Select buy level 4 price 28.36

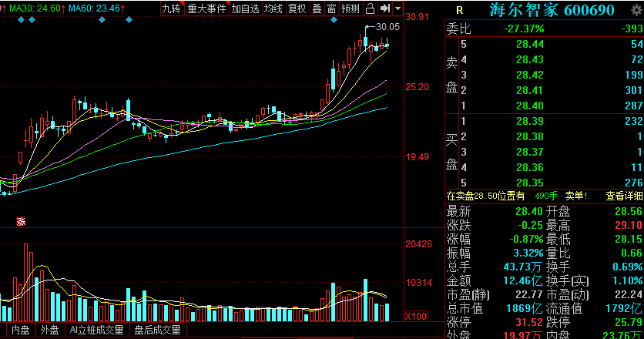530,167
